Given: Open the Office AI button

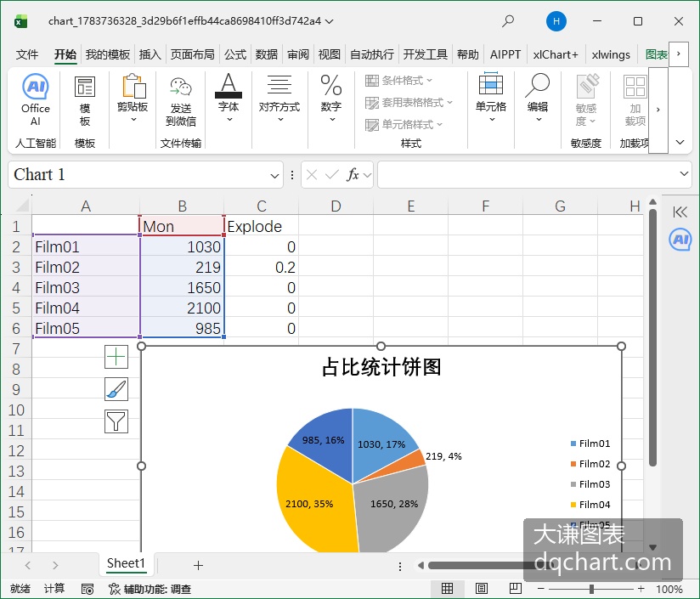Looking at the screenshot, I should 36,100.
